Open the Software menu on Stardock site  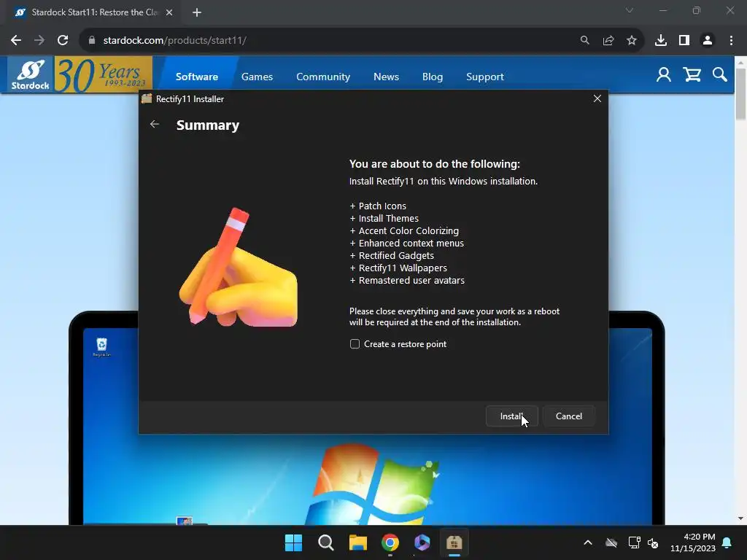pyautogui.click(x=197, y=77)
